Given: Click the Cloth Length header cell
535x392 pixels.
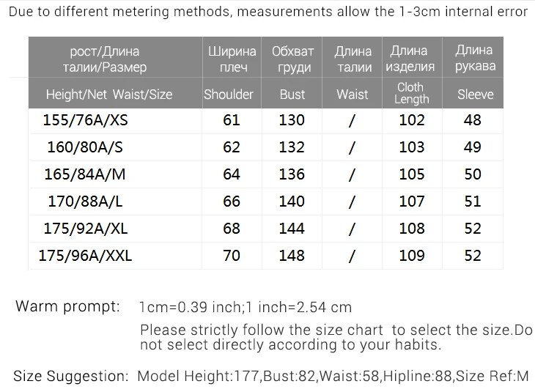Looking at the screenshot, I should point(411,93).
